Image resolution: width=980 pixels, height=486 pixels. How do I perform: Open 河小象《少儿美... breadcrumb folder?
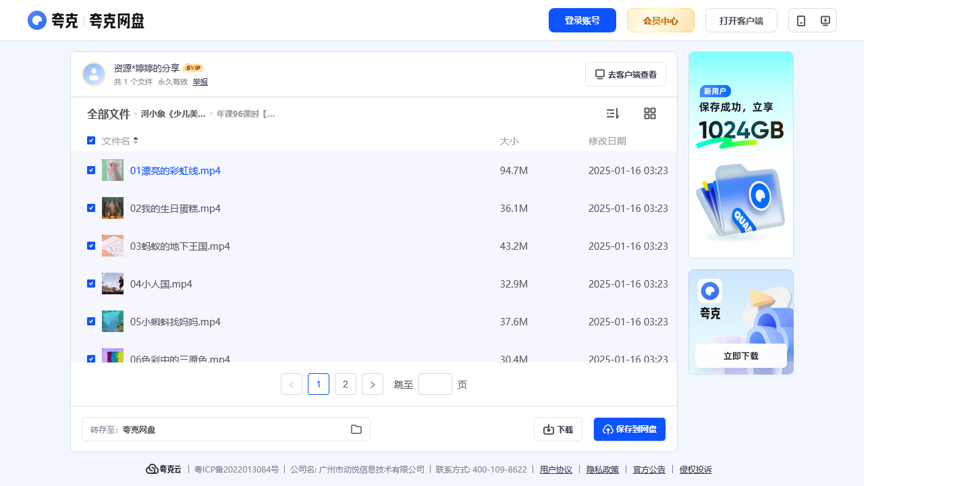coord(173,114)
